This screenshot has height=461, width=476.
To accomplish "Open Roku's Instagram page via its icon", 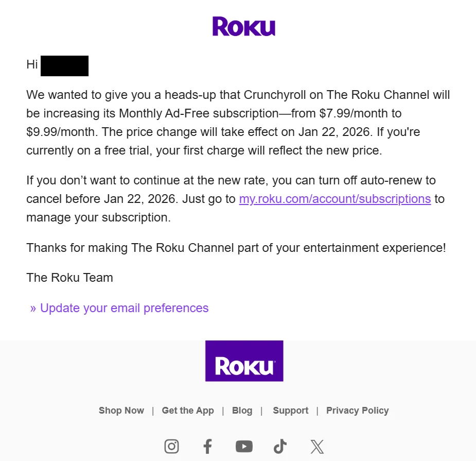I will click(171, 446).
